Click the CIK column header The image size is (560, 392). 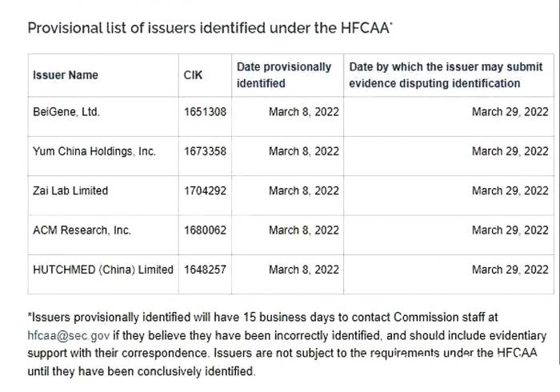193,75
